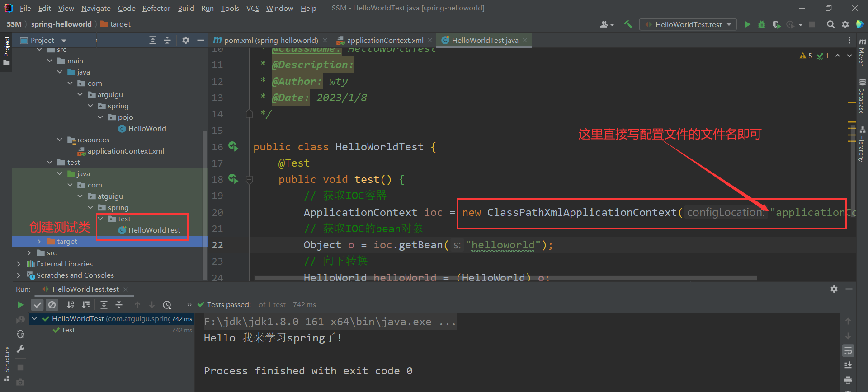This screenshot has width=868, height=392.
Task: Open Project panel options gear
Action: coord(186,40)
